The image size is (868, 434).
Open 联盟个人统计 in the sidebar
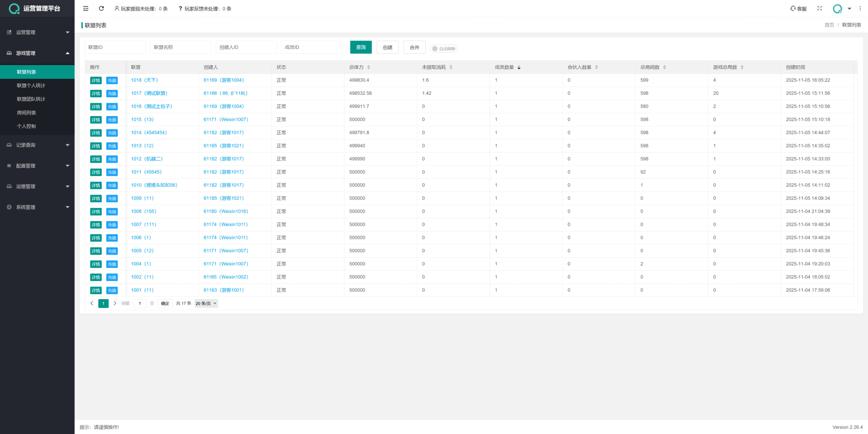pyautogui.click(x=31, y=86)
